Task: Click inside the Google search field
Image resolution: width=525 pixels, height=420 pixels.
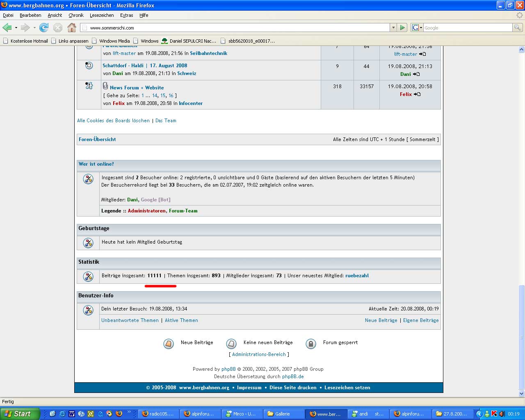Action: click(x=468, y=27)
